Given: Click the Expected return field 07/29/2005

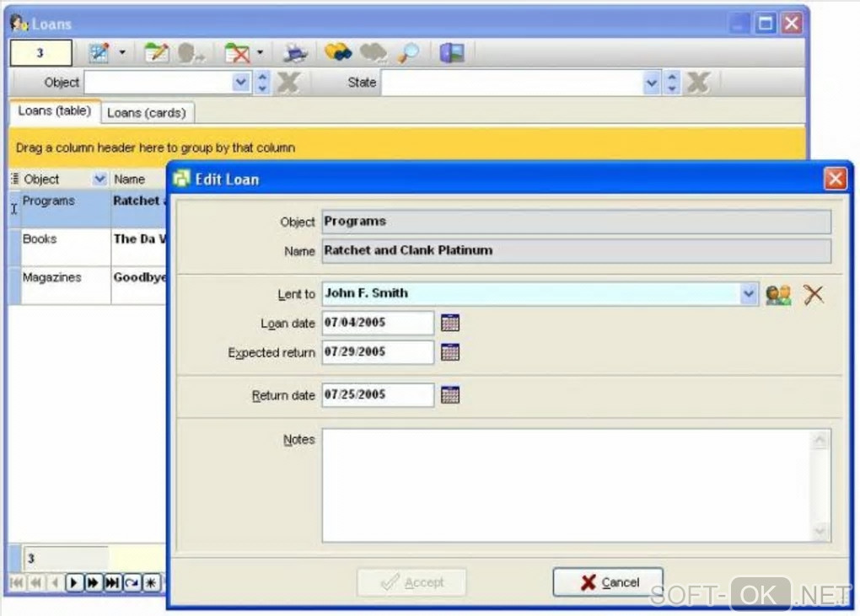Looking at the screenshot, I should [x=378, y=352].
